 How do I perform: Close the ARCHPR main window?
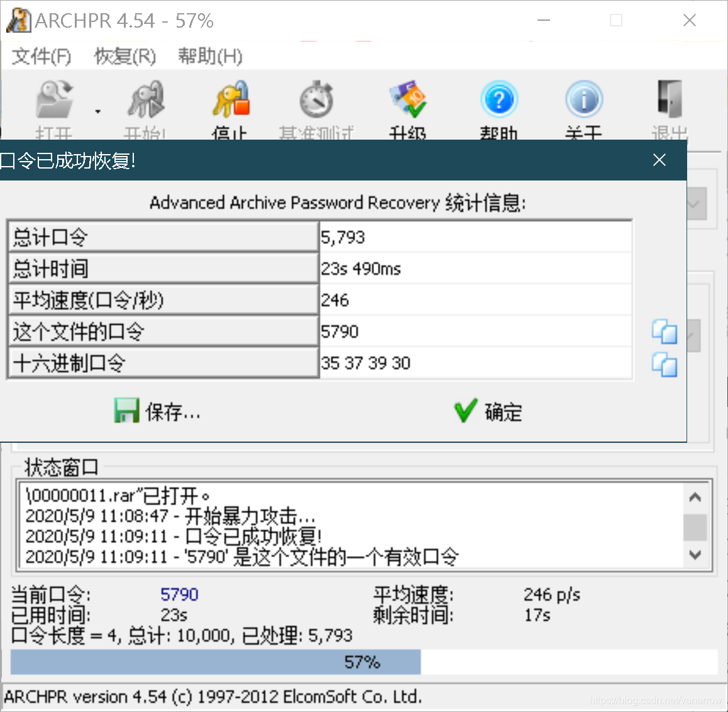point(690,20)
